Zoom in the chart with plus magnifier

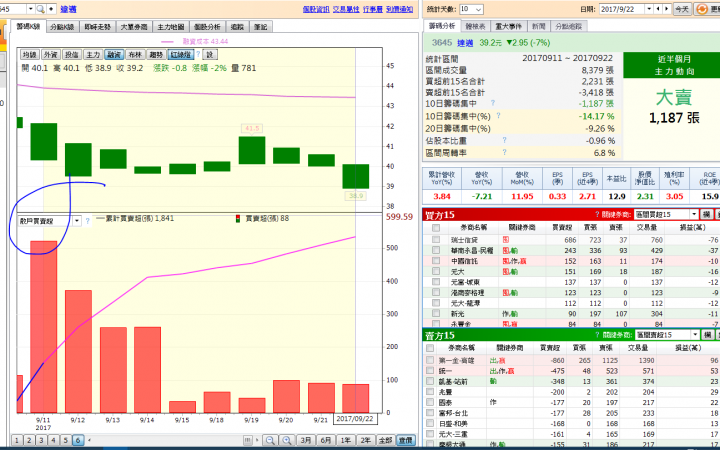pos(287,440)
